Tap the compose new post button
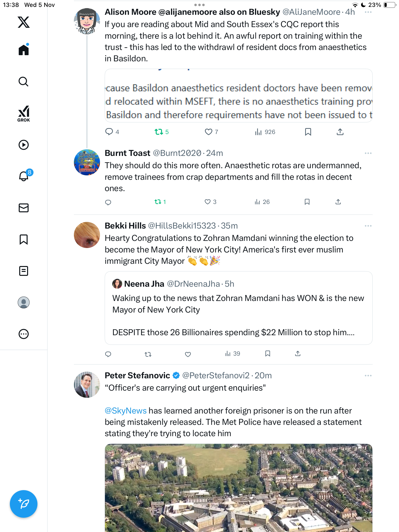The height and width of the screenshot is (532, 399). point(24,504)
